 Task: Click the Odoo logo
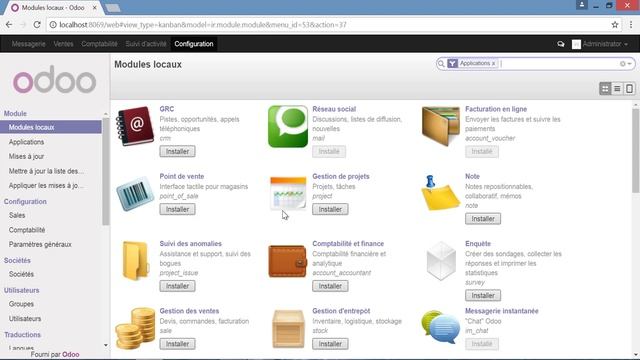coord(55,80)
